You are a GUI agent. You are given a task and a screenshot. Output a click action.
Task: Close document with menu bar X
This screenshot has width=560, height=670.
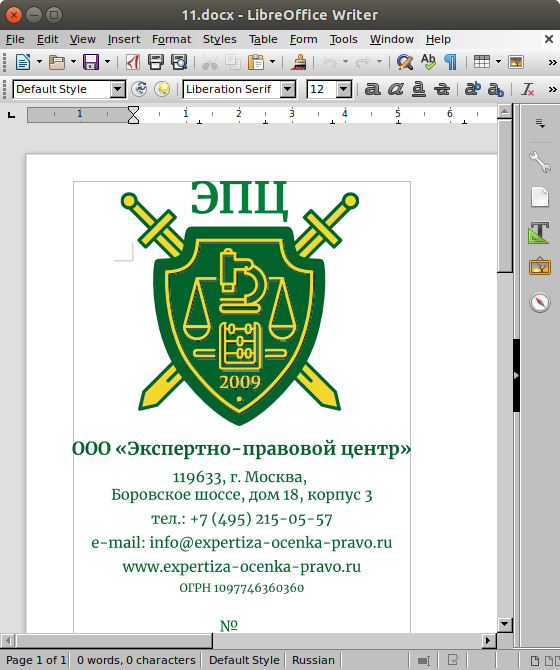(549, 39)
